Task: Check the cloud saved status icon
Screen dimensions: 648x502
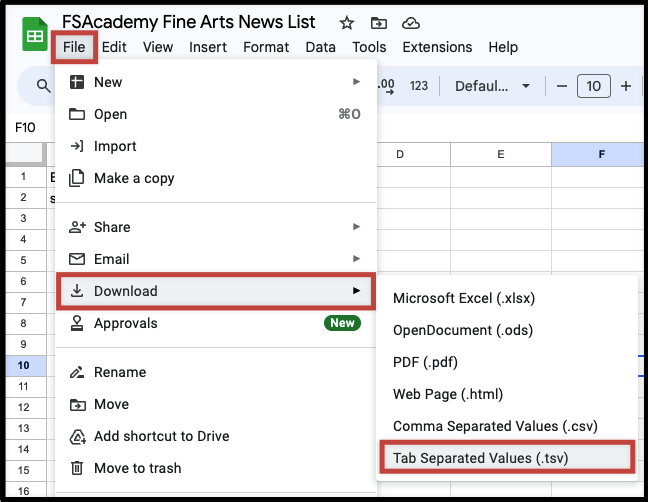Action: tap(411, 23)
